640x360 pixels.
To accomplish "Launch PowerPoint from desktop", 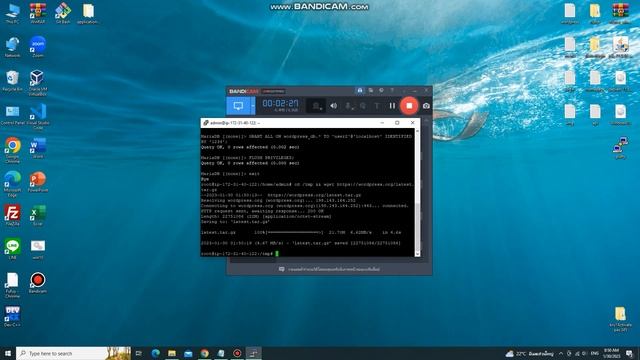I will (x=38, y=182).
